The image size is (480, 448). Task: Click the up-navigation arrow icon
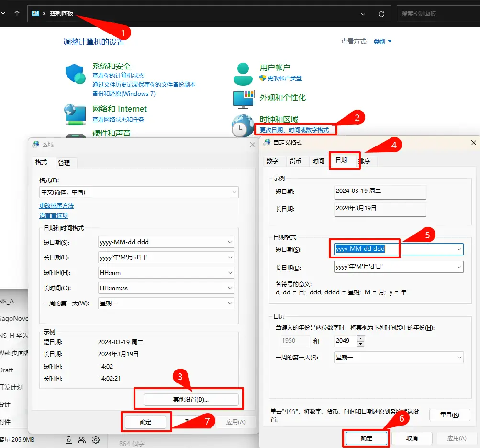17,13
